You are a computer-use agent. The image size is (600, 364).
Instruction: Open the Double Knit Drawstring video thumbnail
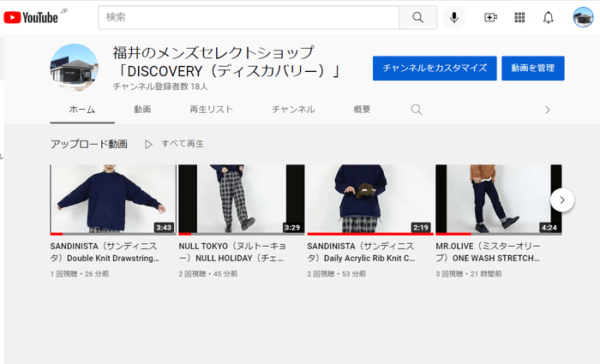[x=113, y=199]
